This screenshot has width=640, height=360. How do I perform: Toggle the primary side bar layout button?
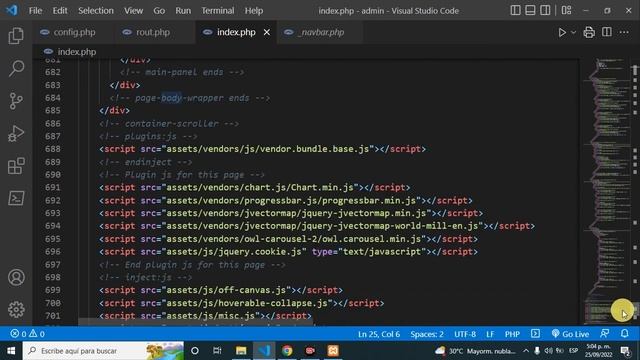516,10
